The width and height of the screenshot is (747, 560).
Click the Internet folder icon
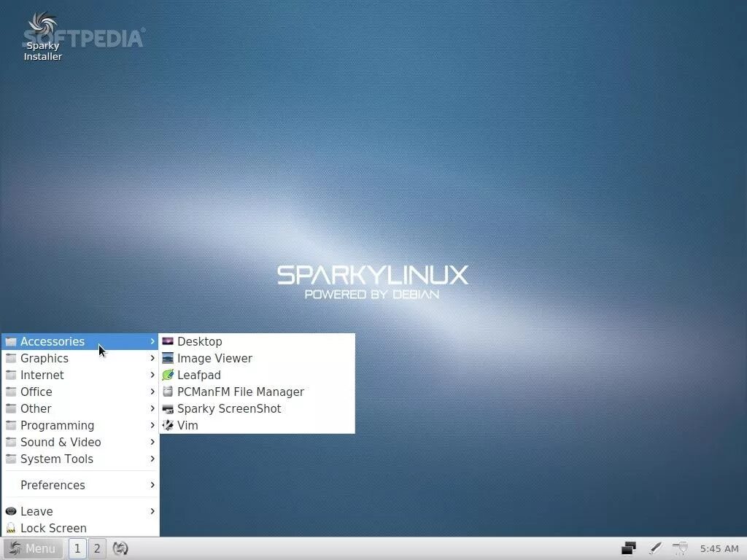11,375
